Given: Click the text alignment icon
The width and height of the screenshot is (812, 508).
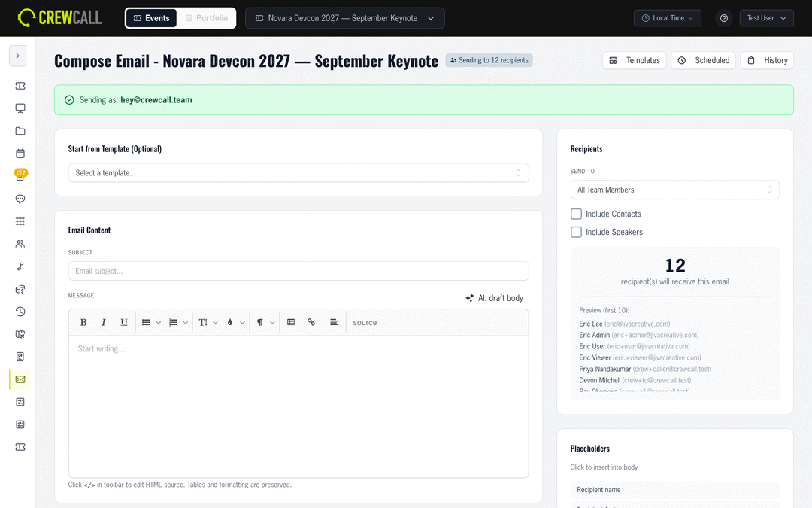Looking at the screenshot, I should click(334, 322).
